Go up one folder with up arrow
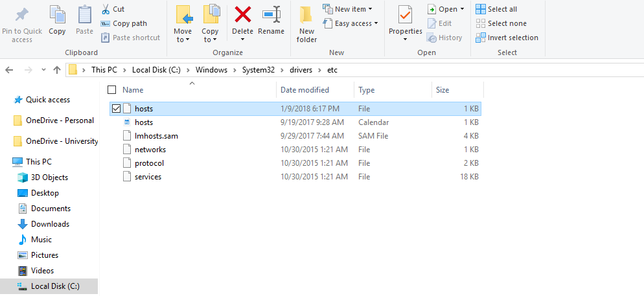The height and width of the screenshot is (296, 644). point(57,70)
